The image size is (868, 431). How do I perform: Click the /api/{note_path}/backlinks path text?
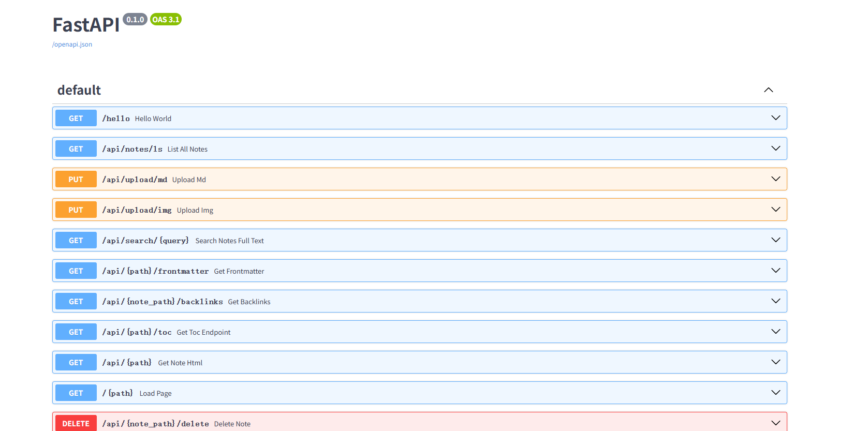click(163, 302)
